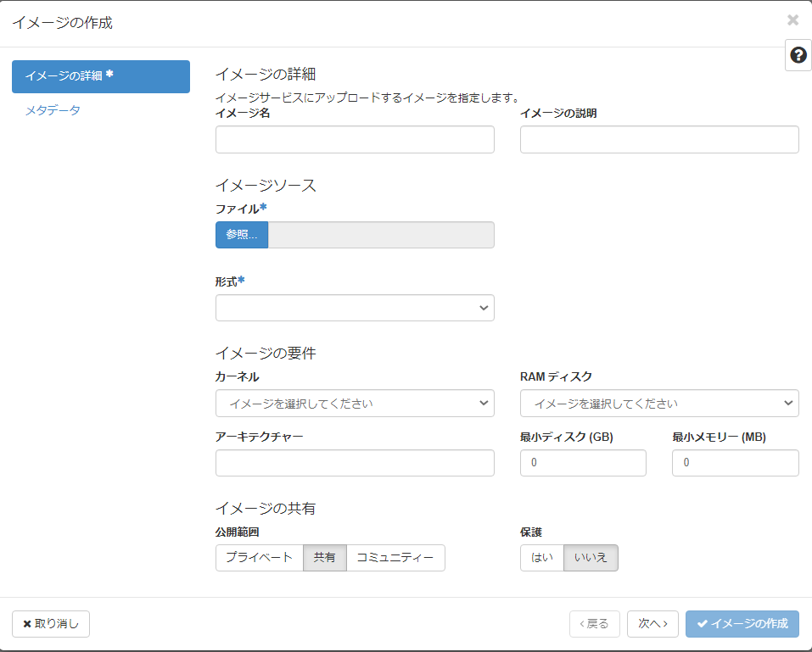The image size is (812, 652).
Task: Select the イメージの詳細 tab
Action: (x=101, y=76)
